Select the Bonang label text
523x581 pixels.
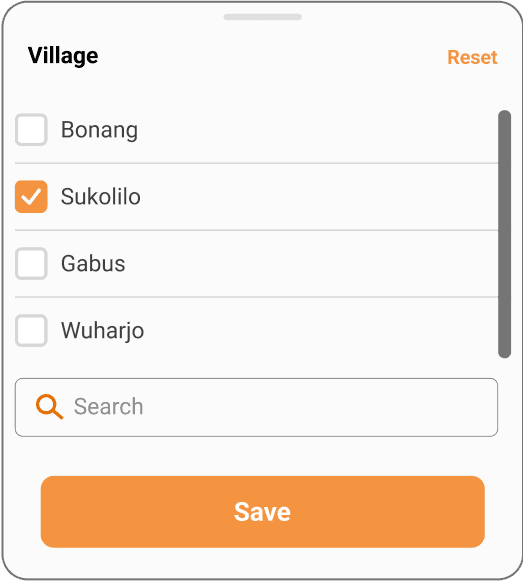tap(99, 130)
